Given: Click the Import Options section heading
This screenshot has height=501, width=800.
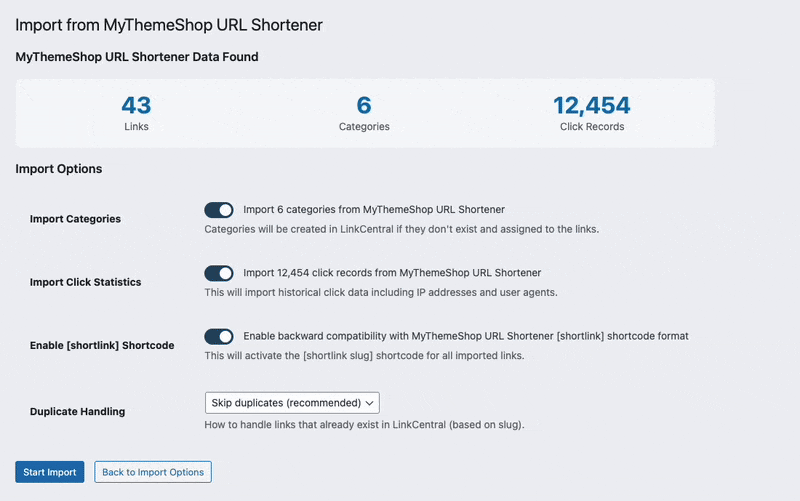Looking at the screenshot, I should (x=59, y=169).
